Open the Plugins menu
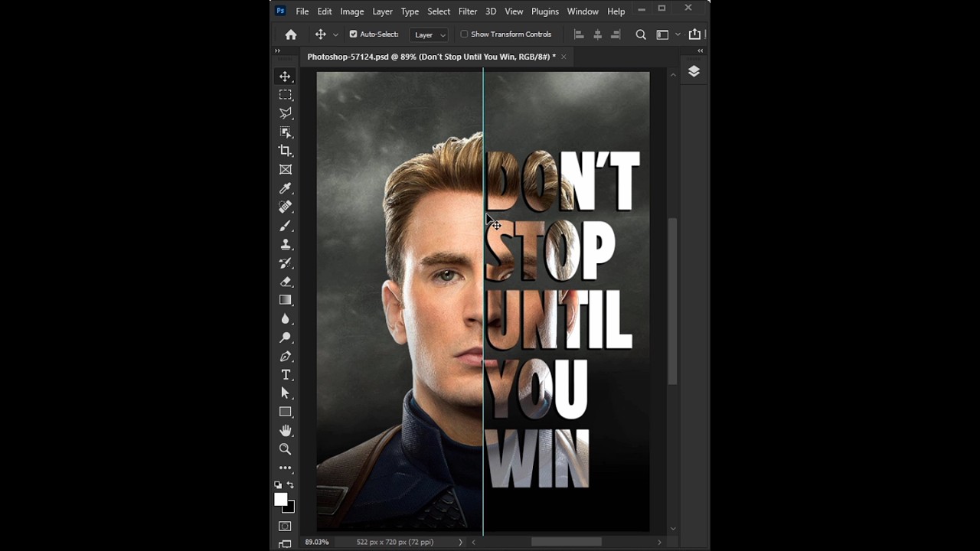Image resolution: width=980 pixels, height=551 pixels. click(x=545, y=11)
